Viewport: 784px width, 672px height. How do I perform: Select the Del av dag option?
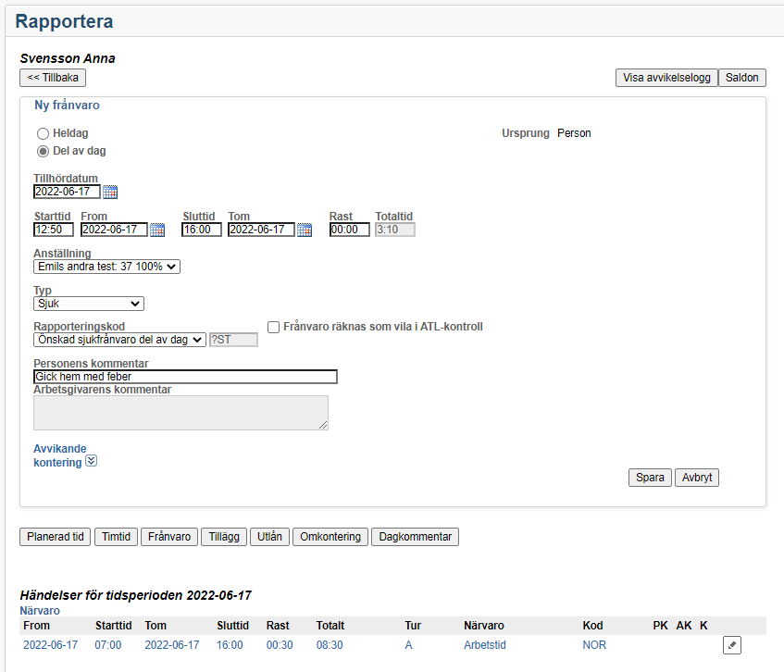pos(43,152)
